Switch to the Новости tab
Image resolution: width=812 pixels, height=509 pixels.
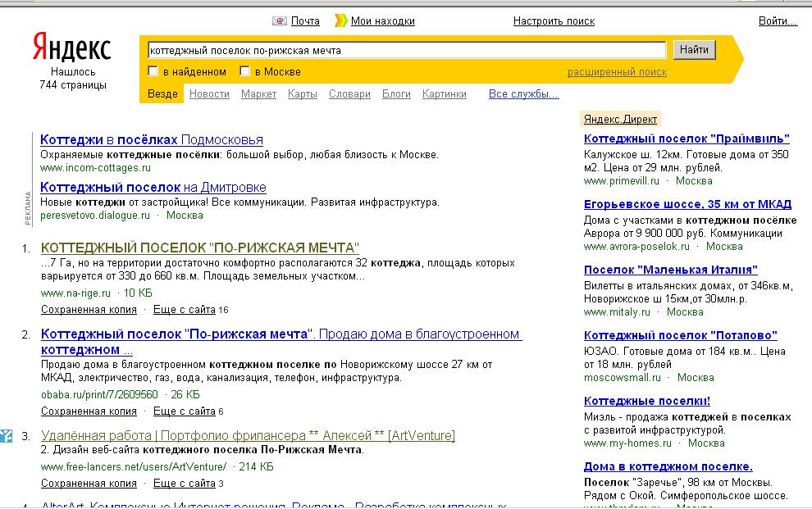(209, 94)
